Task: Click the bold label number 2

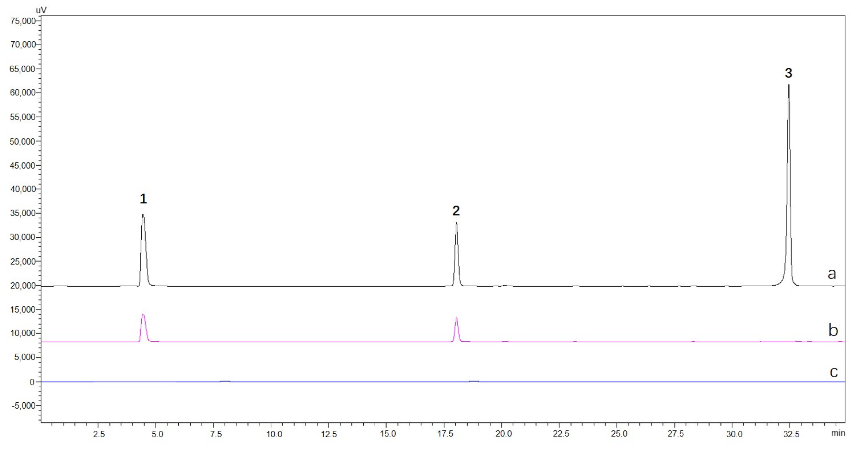Action: (456, 211)
